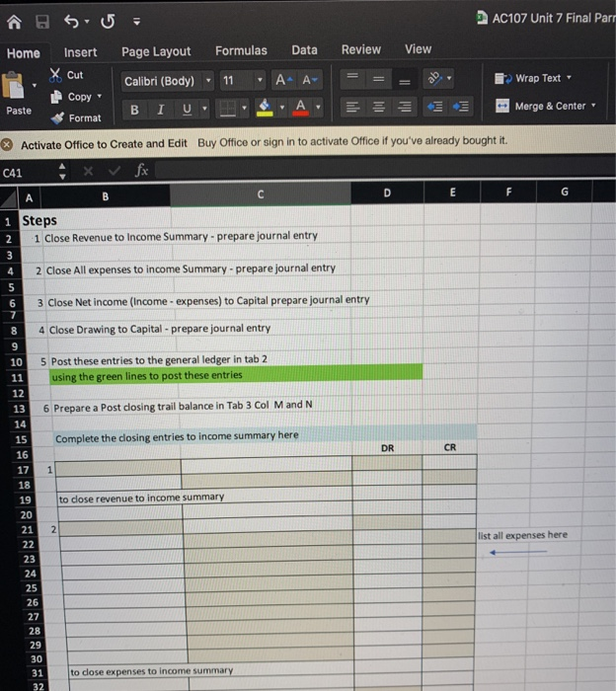
Task: Select row 11 header
Action: tap(17, 378)
